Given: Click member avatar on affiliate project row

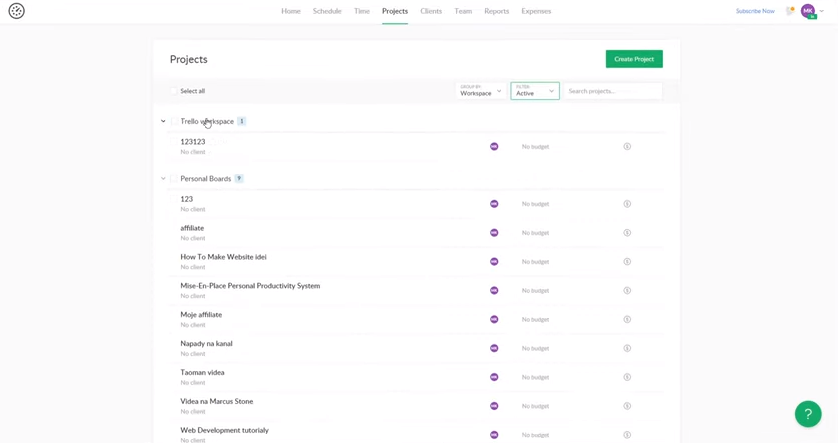Looking at the screenshot, I should (x=494, y=233).
